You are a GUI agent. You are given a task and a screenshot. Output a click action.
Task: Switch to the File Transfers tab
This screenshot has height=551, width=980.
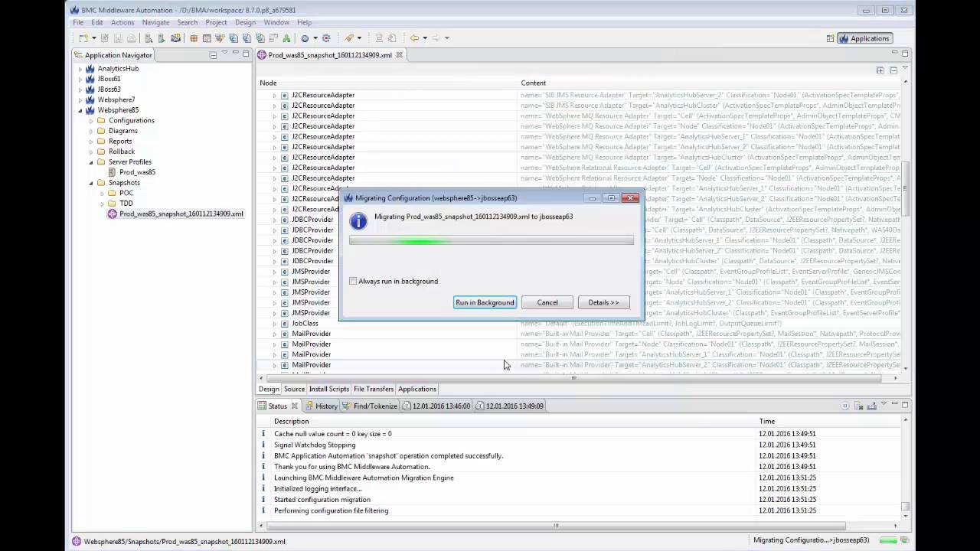374,389
